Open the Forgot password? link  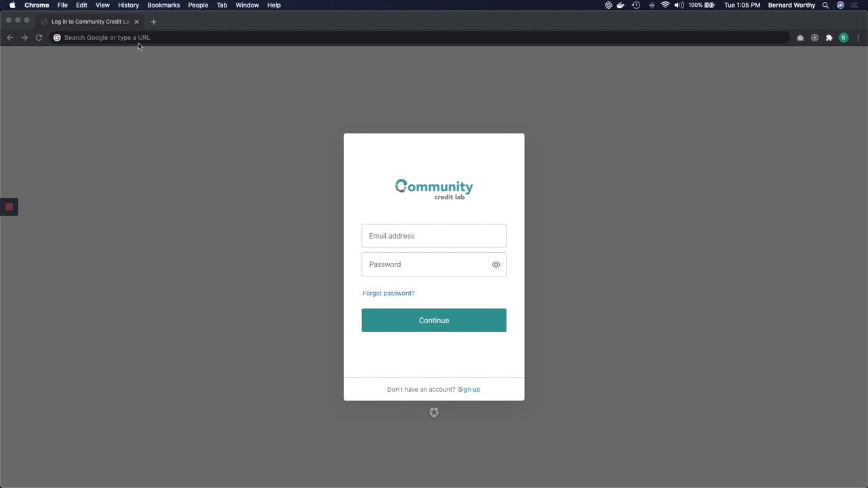(x=389, y=293)
